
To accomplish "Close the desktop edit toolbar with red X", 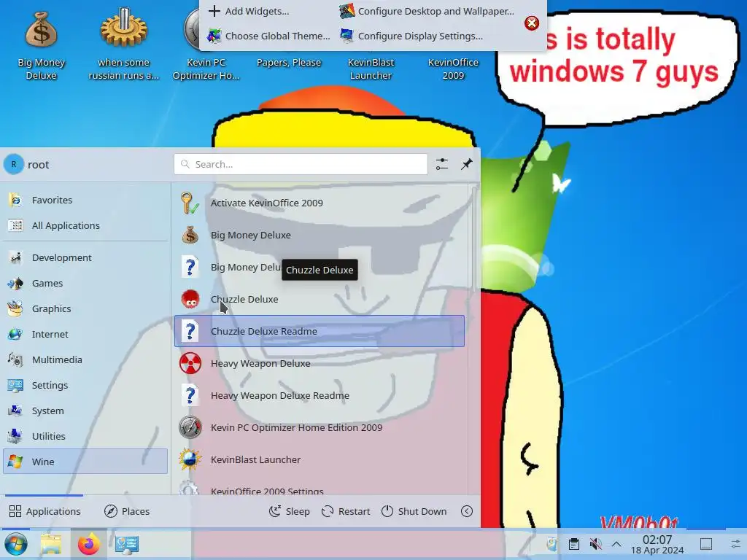I will 532,23.
